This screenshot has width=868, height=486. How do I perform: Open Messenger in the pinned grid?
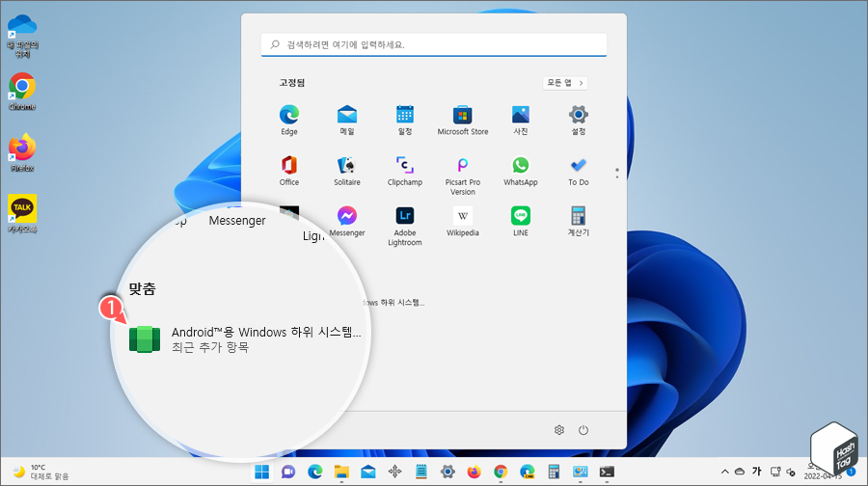click(347, 222)
